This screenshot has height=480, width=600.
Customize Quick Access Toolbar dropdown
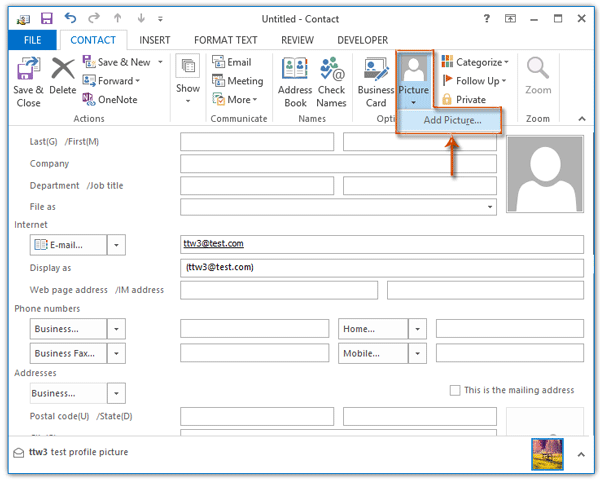(x=160, y=19)
